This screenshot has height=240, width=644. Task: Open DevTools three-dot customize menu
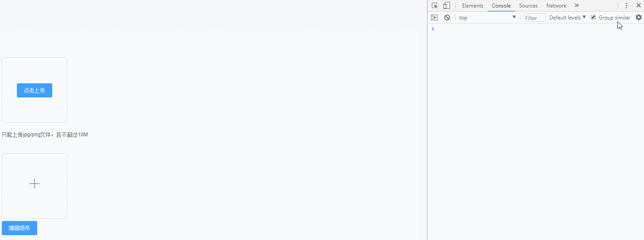pos(626,6)
